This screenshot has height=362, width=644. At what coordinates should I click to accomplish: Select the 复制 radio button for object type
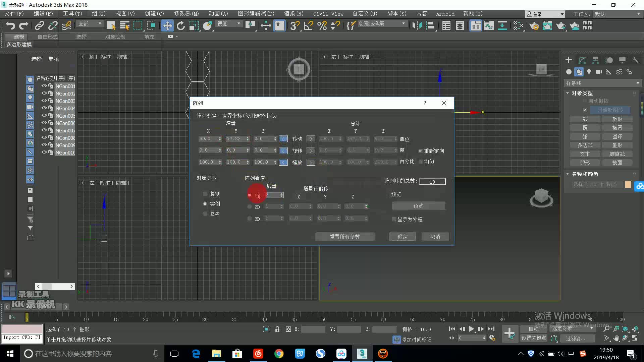(x=205, y=194)
